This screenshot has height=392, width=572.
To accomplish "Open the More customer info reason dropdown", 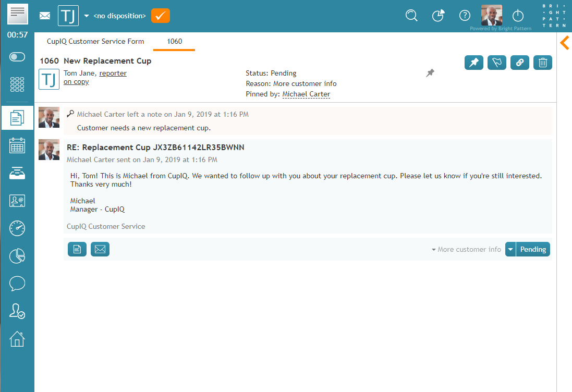I will 466,249.
